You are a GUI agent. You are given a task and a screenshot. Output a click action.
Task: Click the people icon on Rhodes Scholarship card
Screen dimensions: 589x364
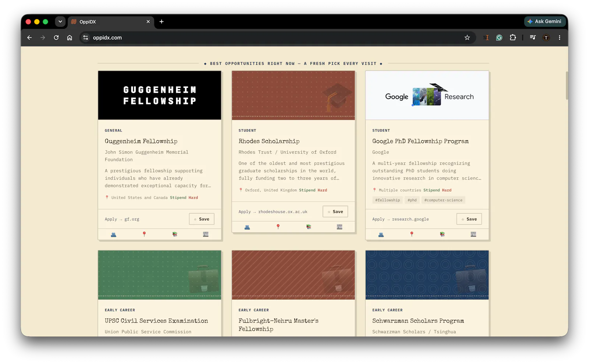pyautogui.click(x=247, y=227)
